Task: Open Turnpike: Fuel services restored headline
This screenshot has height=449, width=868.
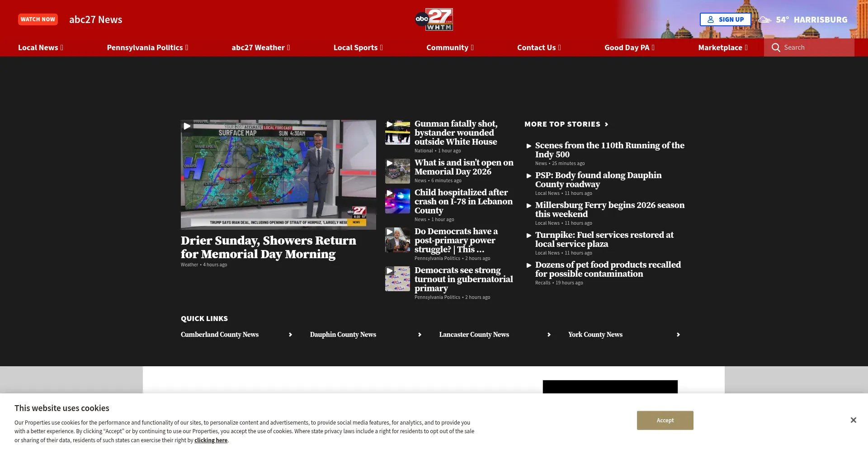Action: coord(604,240)
